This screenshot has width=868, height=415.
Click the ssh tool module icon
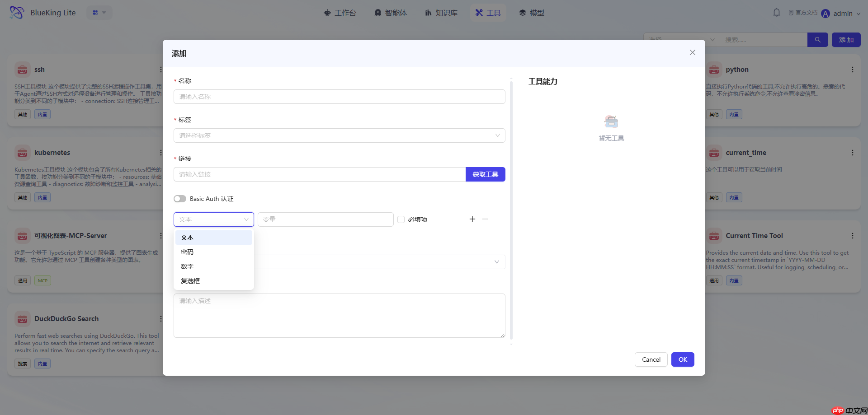(22, 70)
